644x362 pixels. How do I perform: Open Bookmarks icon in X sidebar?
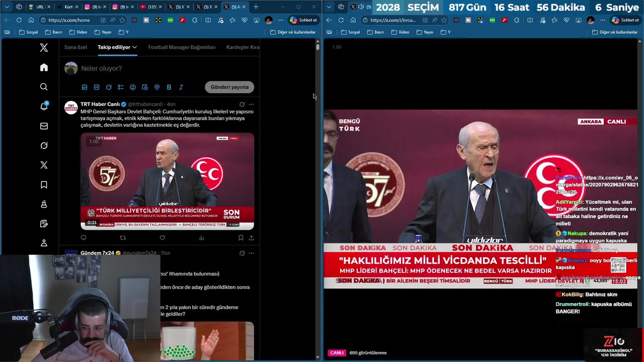tap(44, 185)
